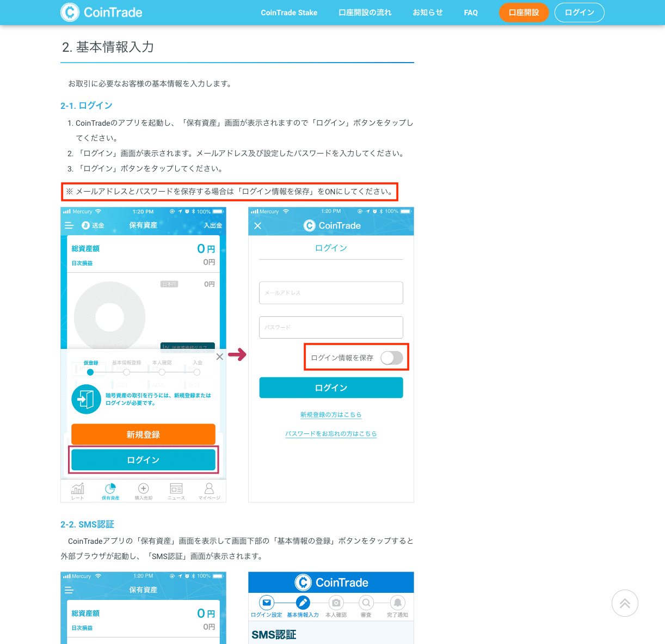
Task: Tap the round login door icon in popup
Action: (x=86, y=399)
